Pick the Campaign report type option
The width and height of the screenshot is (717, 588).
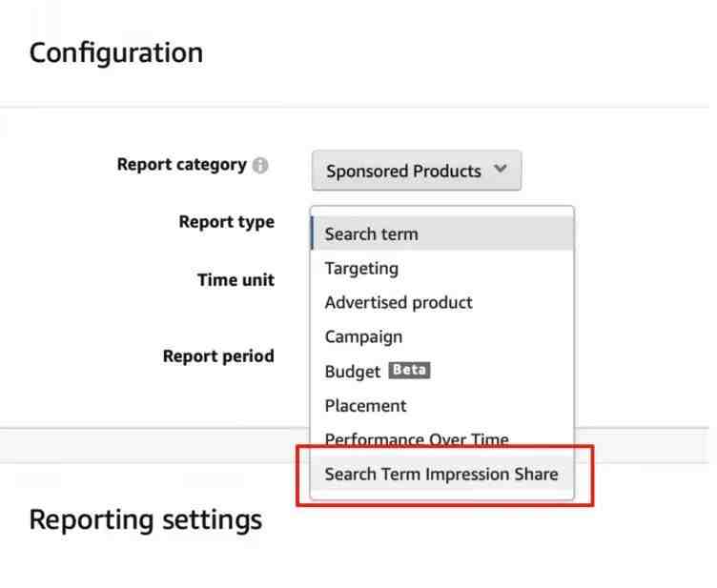click(363, 337)
